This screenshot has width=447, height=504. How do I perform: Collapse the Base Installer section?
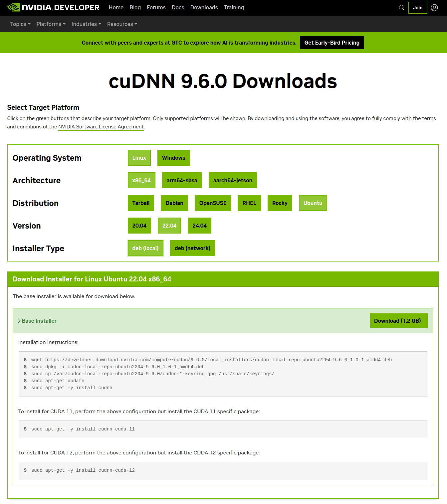(x=37, y=321)
